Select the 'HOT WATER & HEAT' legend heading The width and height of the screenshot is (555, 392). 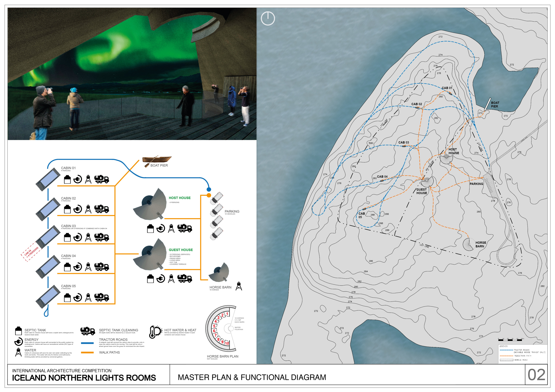coord(180,330)
